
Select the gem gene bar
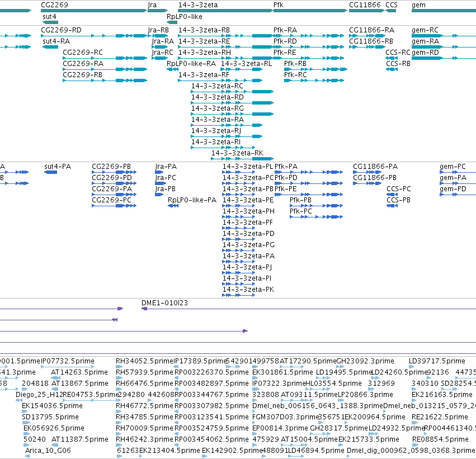[x=444, y=11]
